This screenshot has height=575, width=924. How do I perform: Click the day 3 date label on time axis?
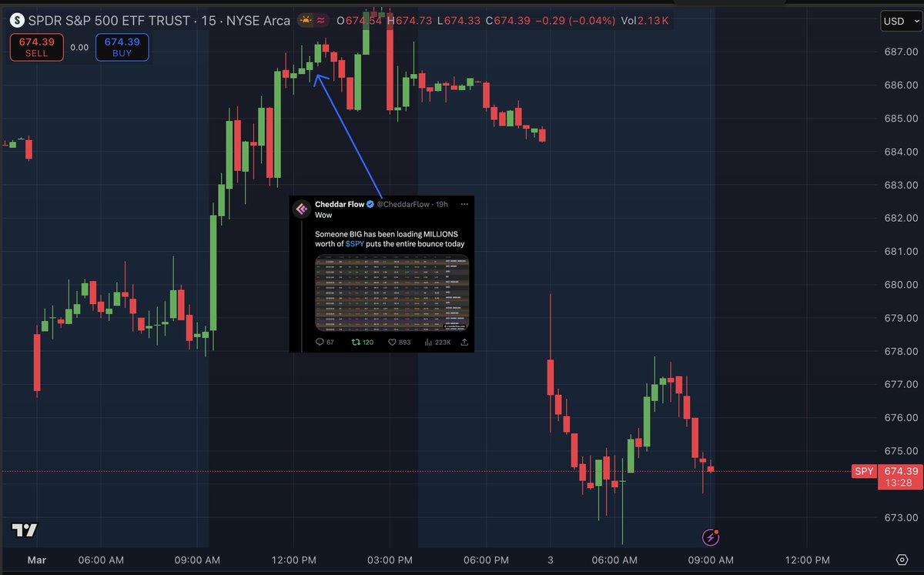(x=550, y=560)
